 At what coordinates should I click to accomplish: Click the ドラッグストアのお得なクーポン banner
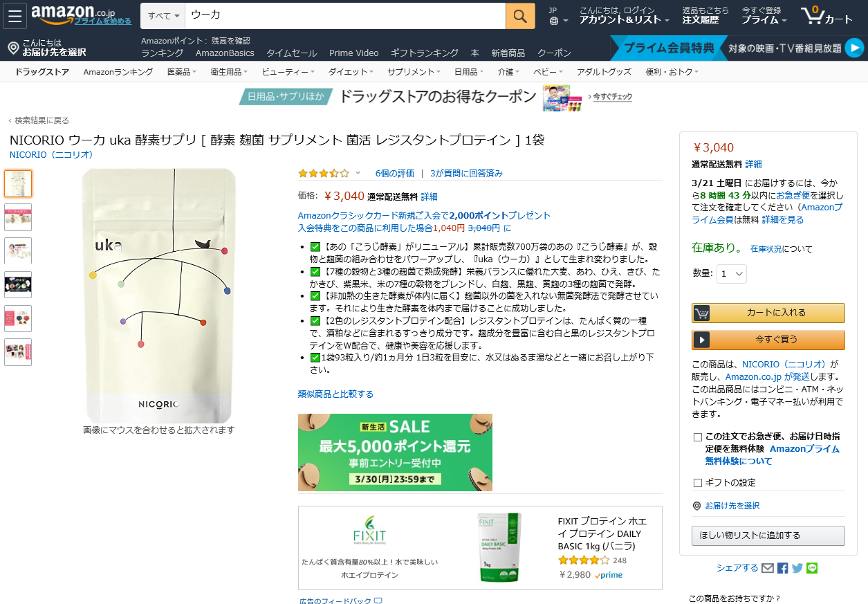pos(436,97)
